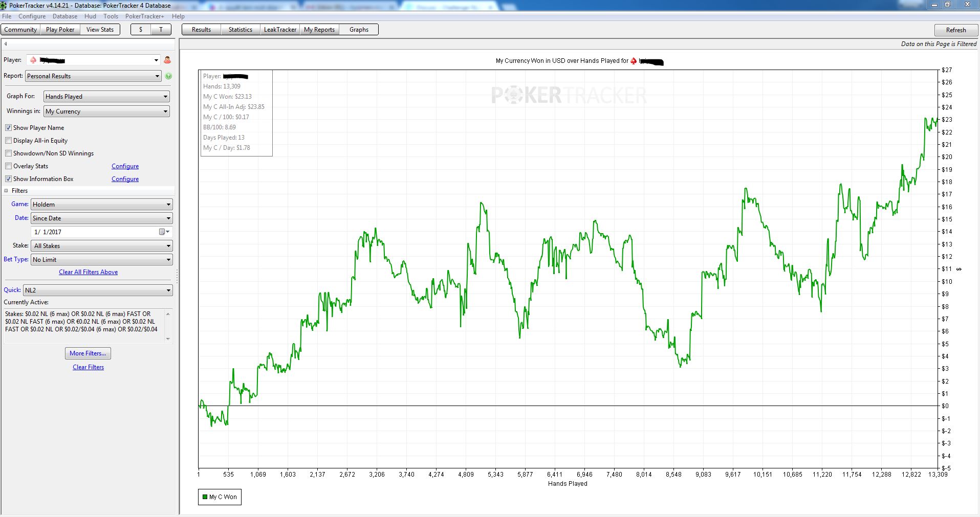Open the Bet Type dropdown set to No Limit
This screenshot has width=980, height=517.
pos(101,259)
